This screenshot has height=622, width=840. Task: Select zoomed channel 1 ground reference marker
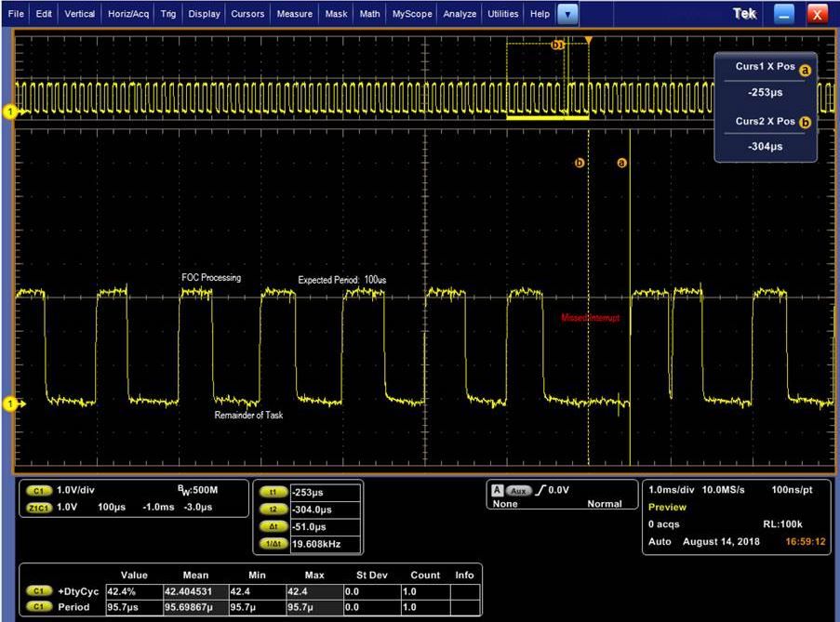(x=11, y=404)
